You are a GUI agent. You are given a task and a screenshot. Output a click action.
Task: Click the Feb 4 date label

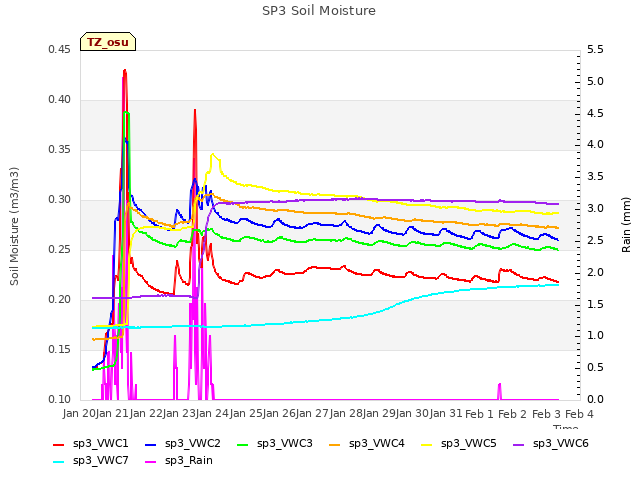580,414
